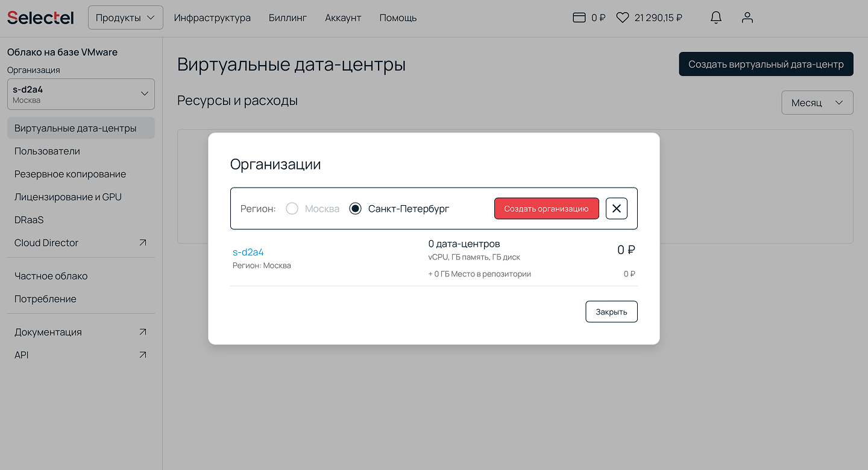Click the Selectel logo
This screenshot has height=470, width=868.
(x=40, y=17)
